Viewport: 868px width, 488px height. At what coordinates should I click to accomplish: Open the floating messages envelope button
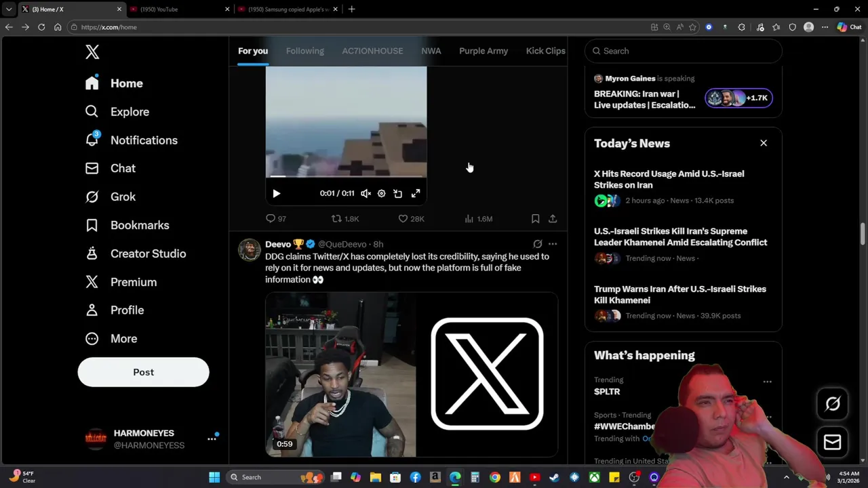point(833,443)
